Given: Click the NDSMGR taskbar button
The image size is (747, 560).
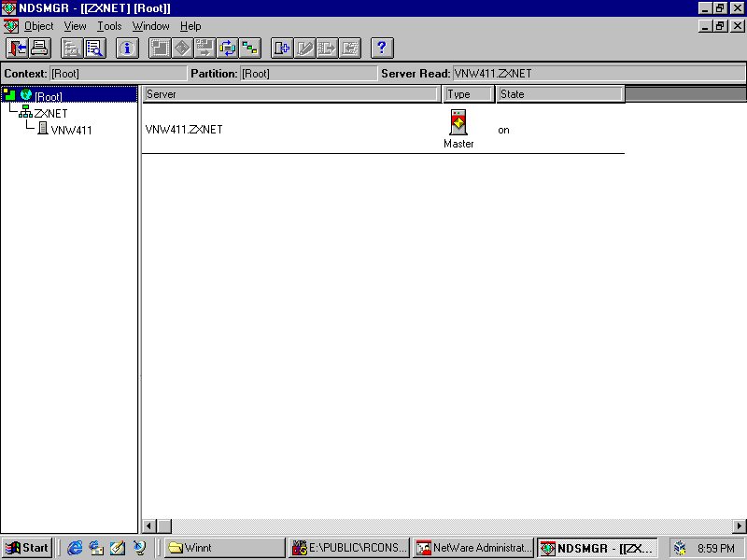Looking at the screenshot, I should pos(598,548).
